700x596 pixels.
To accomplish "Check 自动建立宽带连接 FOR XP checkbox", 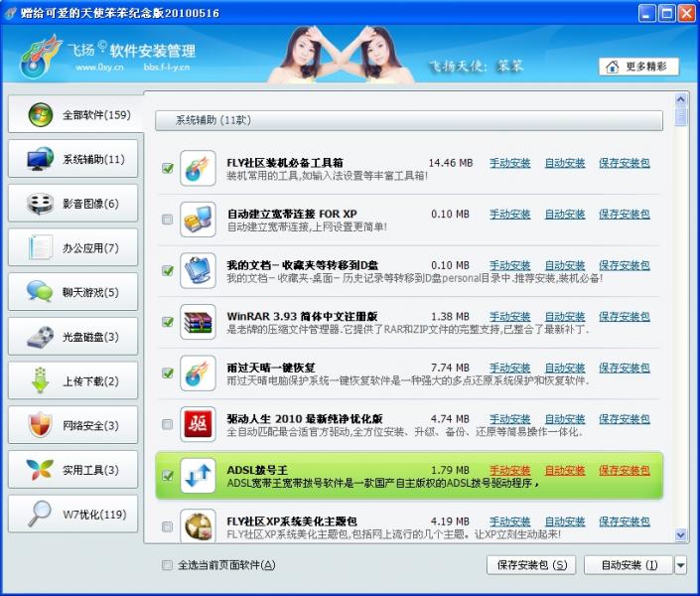I will [168, 220].
